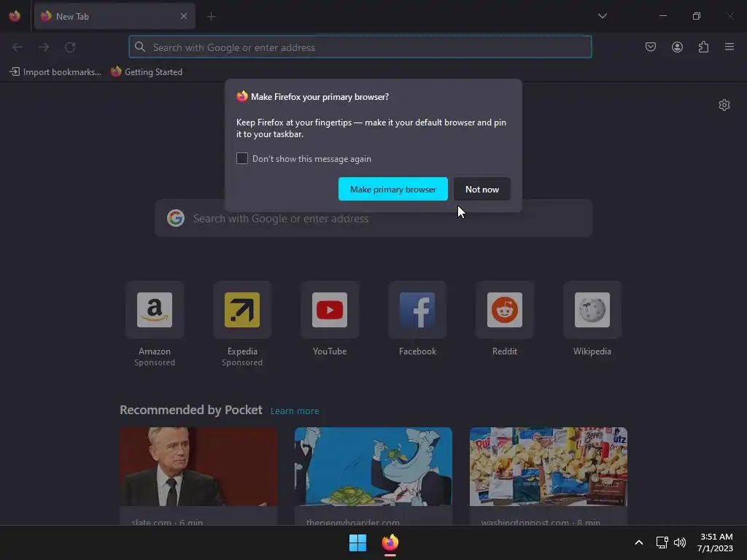Follow the Pocket Learn more link
The image size is (747, 560).
coord(295,411)
